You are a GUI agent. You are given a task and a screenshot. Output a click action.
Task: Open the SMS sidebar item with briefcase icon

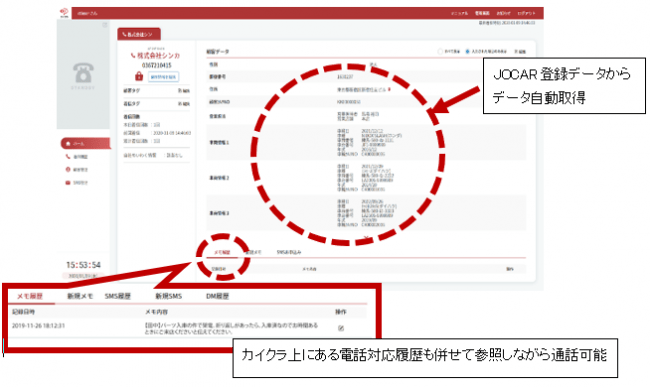[68, 182]
